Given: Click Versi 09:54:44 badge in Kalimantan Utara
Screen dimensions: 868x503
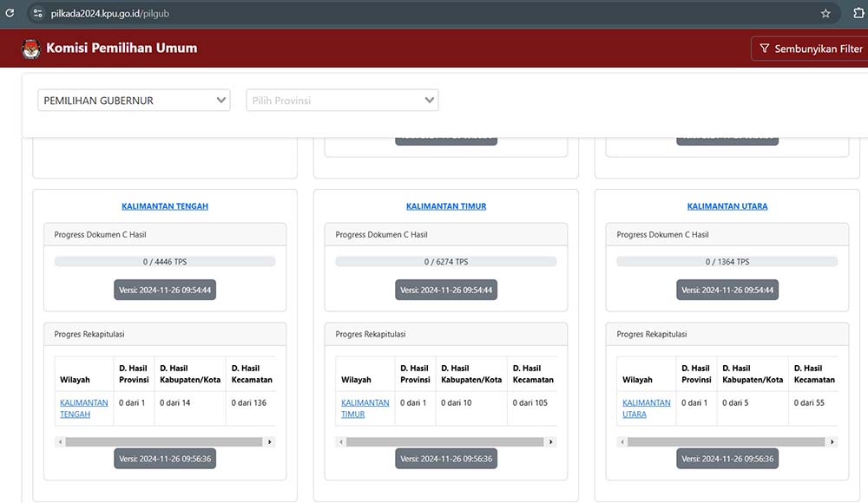Looking at the screenshot, I should [727, 290].
